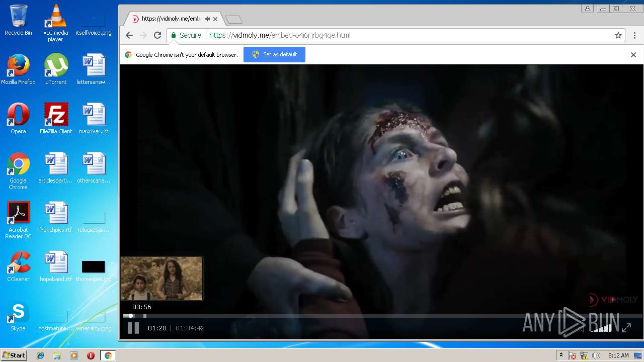Open Chrome's three-dot menu
Screen dimensions: 644x362
634,35
